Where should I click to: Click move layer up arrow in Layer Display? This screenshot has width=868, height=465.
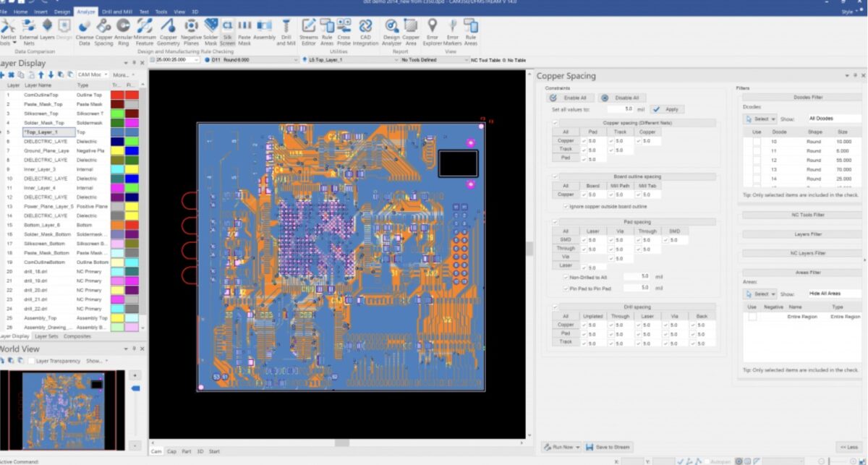pyautogui.click(x=41, y=74)
